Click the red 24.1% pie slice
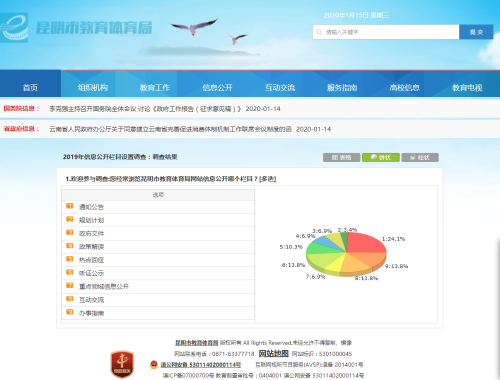This screenshot has width=500, height=380. pyautogui.click(x=365, y=243)
